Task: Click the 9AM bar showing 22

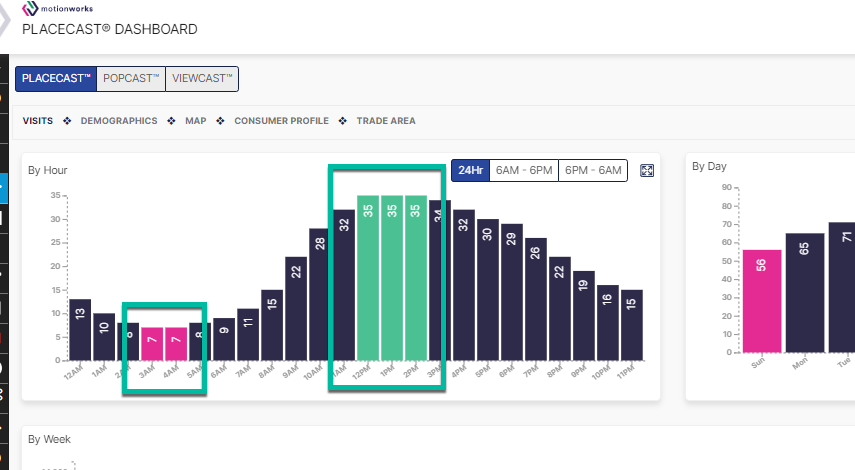Action: click(x=296, y=309)
